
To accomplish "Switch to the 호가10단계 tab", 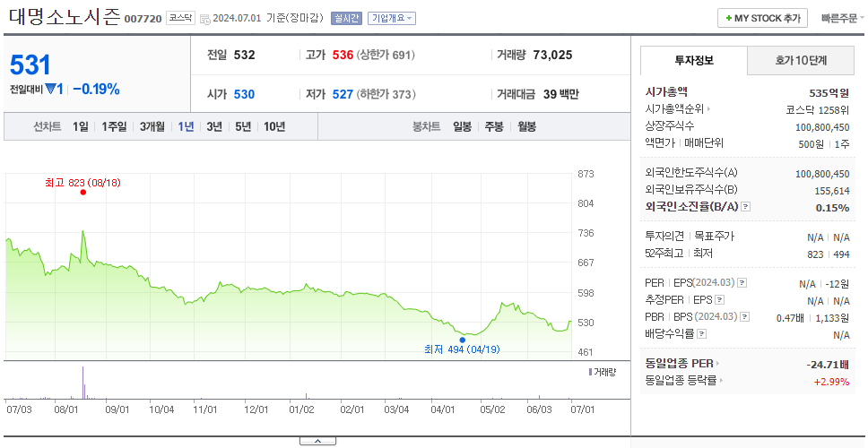I will [x=801, y=61].
